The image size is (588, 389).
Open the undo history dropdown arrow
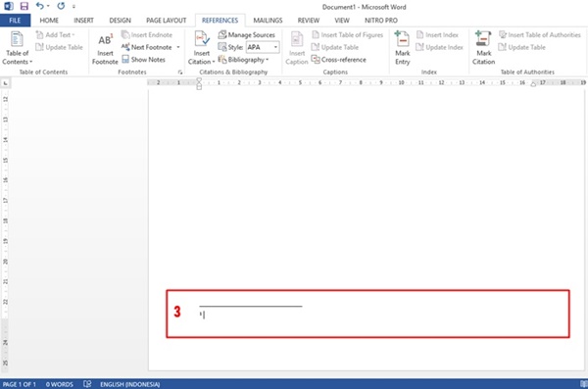coord(48,6)
